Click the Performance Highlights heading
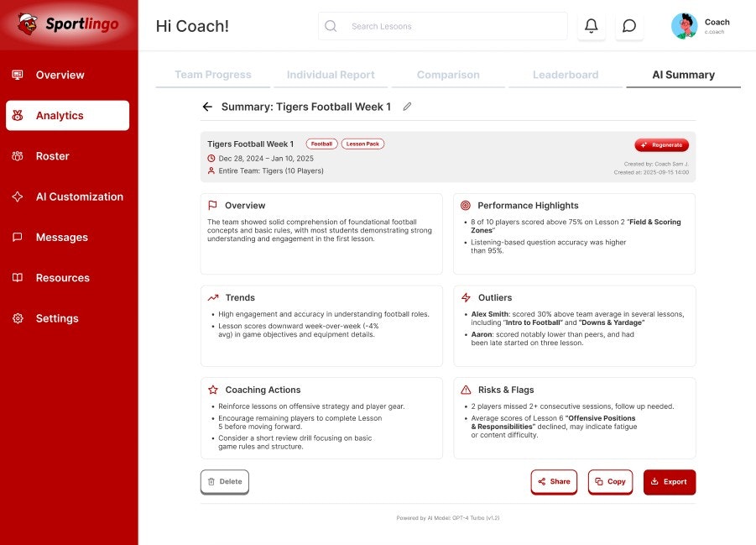This screenshot has height=545, width=756. point(528,205)
